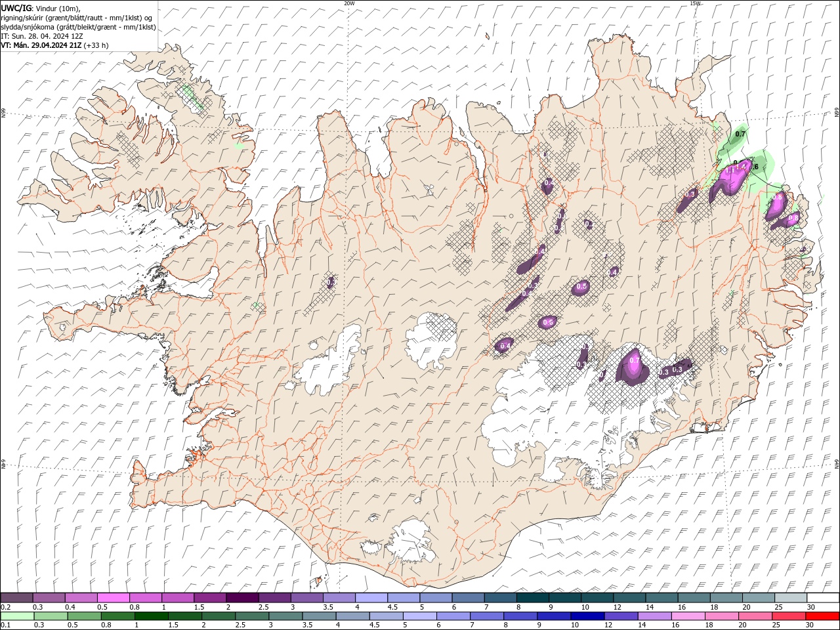Click the 'UWC/IG: Vindur (10m),' title line
This screenshot has height=630, width=840.
coord(41,8)
